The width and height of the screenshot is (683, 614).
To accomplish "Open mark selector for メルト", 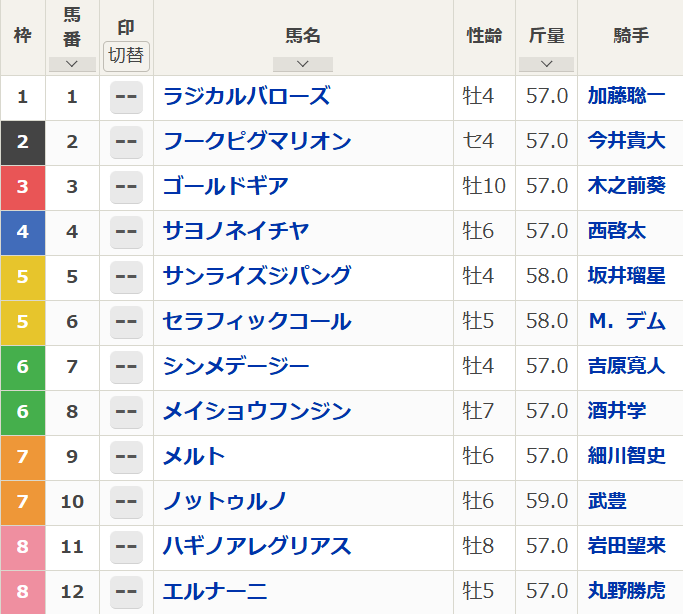I will coord(126,457).
